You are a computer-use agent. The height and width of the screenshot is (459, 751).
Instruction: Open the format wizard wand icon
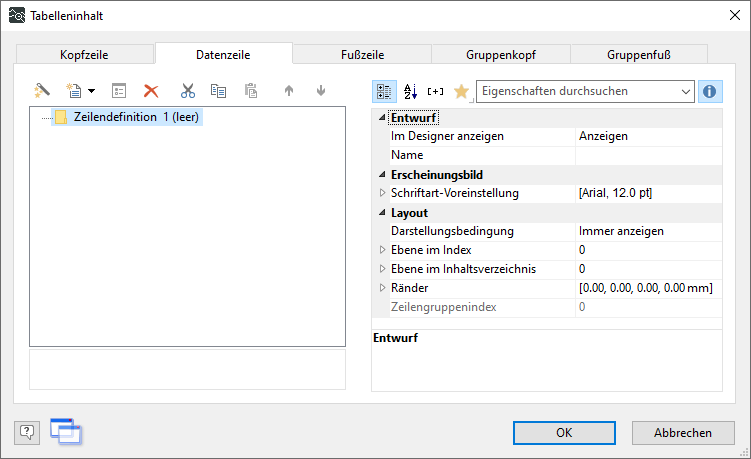(42, 91)
